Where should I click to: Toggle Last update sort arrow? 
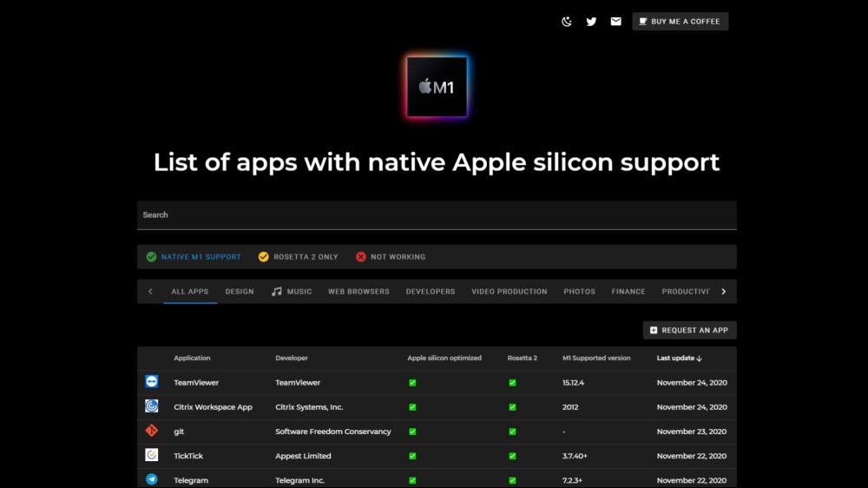coord(699,359)
